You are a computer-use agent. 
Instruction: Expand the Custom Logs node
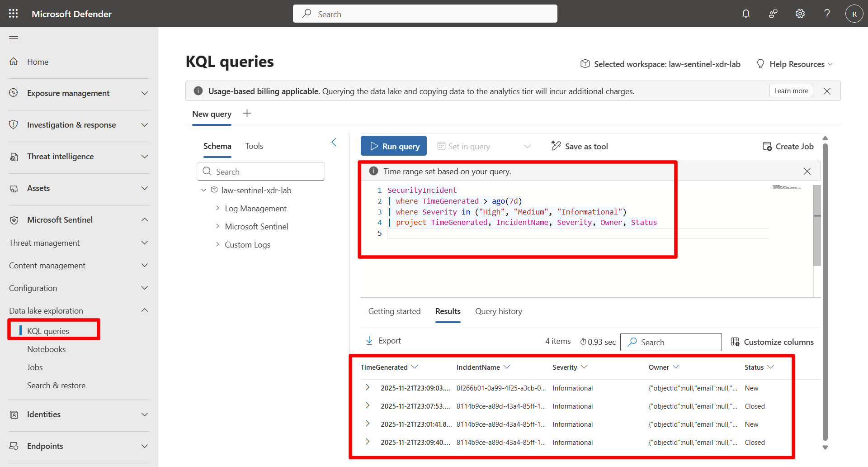[217, 244]
